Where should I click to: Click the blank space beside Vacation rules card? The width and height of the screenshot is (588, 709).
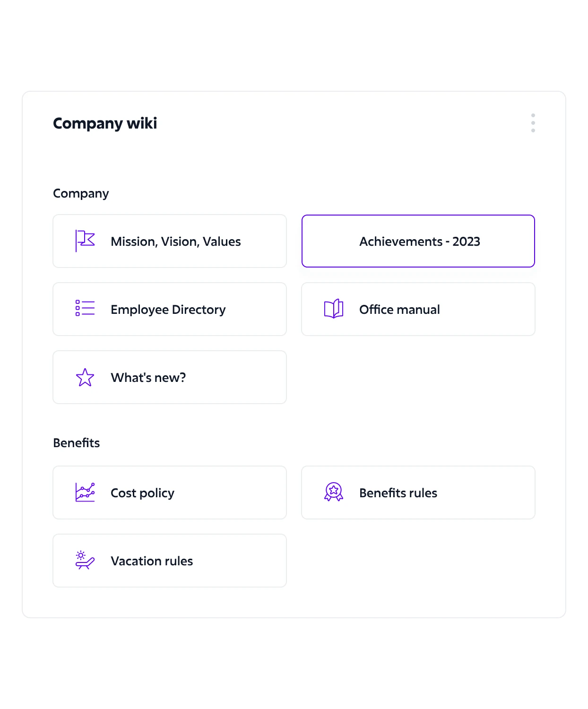tap(418, 561)
